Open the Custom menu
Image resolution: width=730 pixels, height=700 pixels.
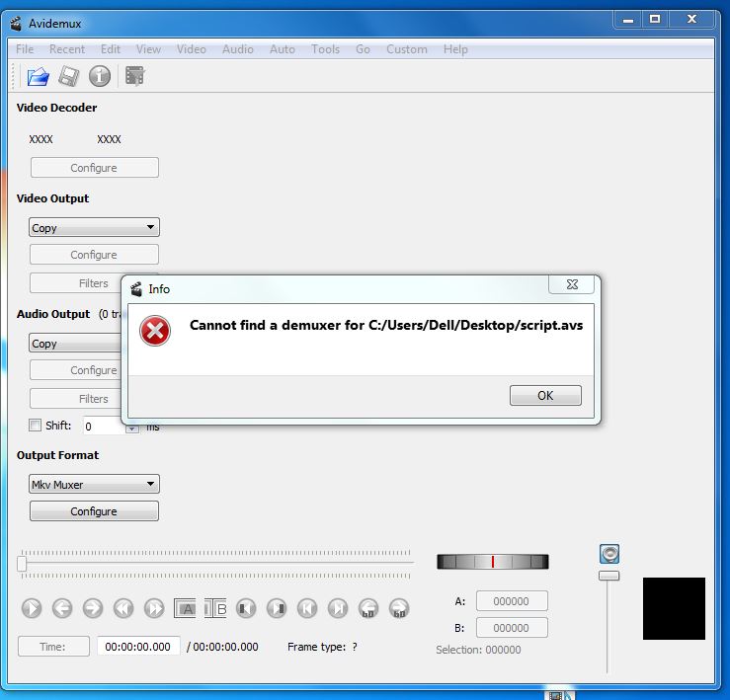407,49
